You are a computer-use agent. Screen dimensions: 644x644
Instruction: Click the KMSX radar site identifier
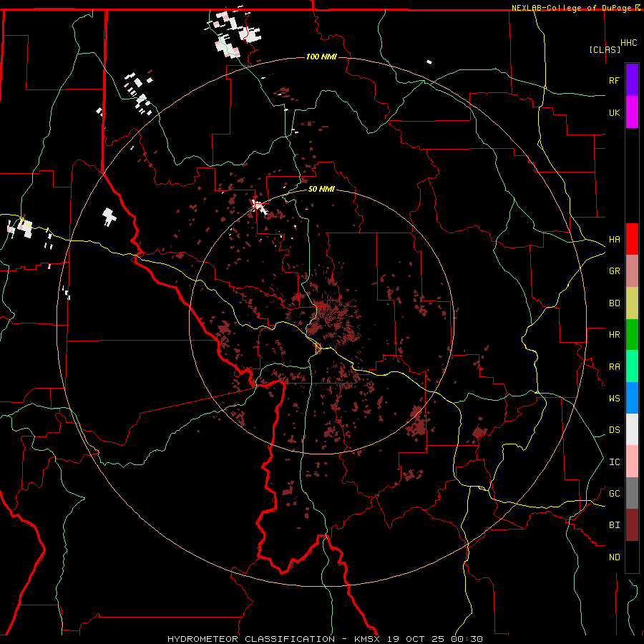click(x=369, y=639)
